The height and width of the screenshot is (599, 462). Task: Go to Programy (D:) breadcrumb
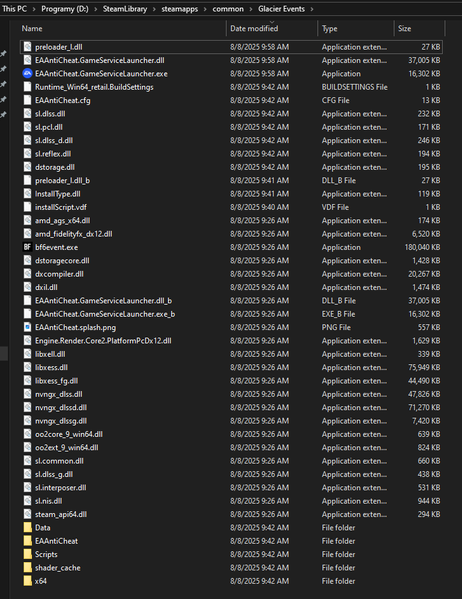tap(65, 9)
